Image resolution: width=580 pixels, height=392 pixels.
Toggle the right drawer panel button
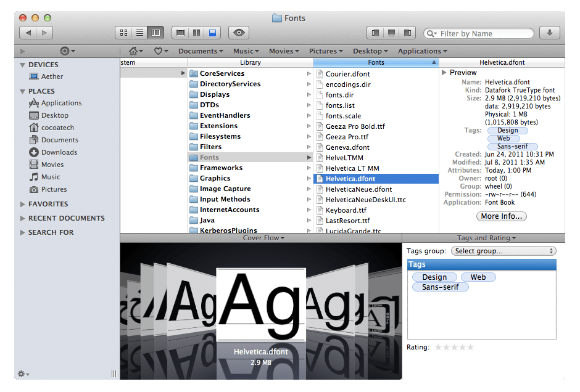(x=407, y=33)
